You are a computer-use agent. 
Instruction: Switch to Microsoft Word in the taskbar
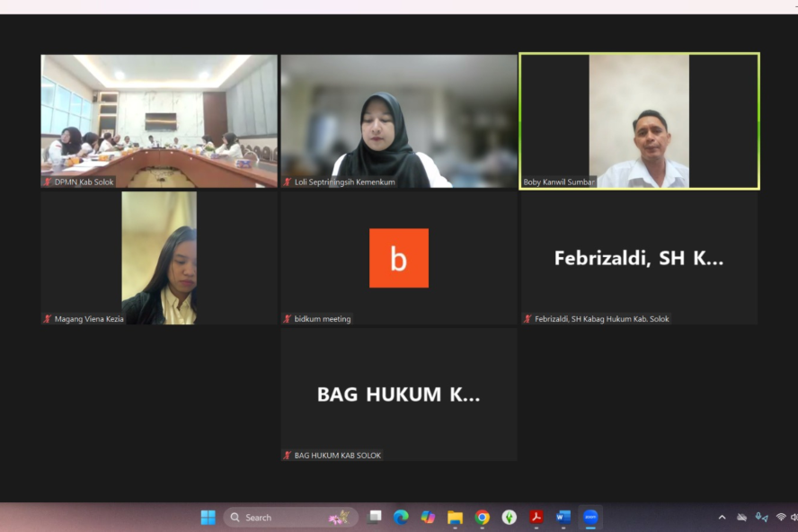(563, 518)
